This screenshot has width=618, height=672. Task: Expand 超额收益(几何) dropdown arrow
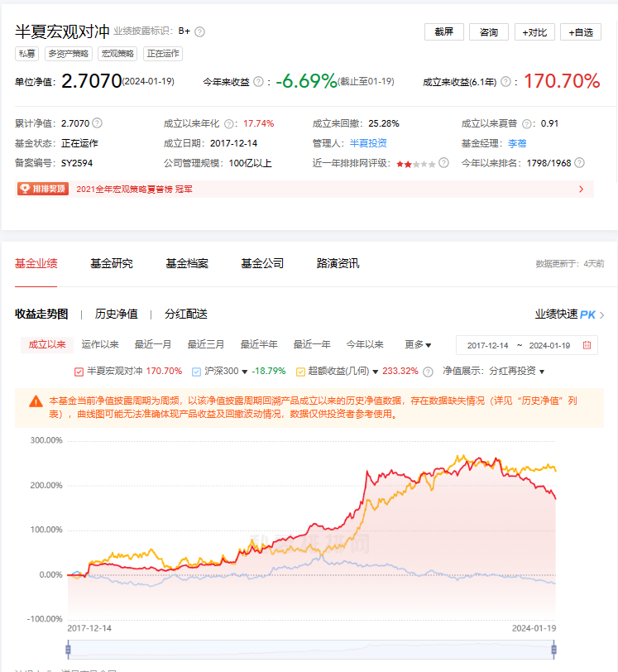coord(375,372)
